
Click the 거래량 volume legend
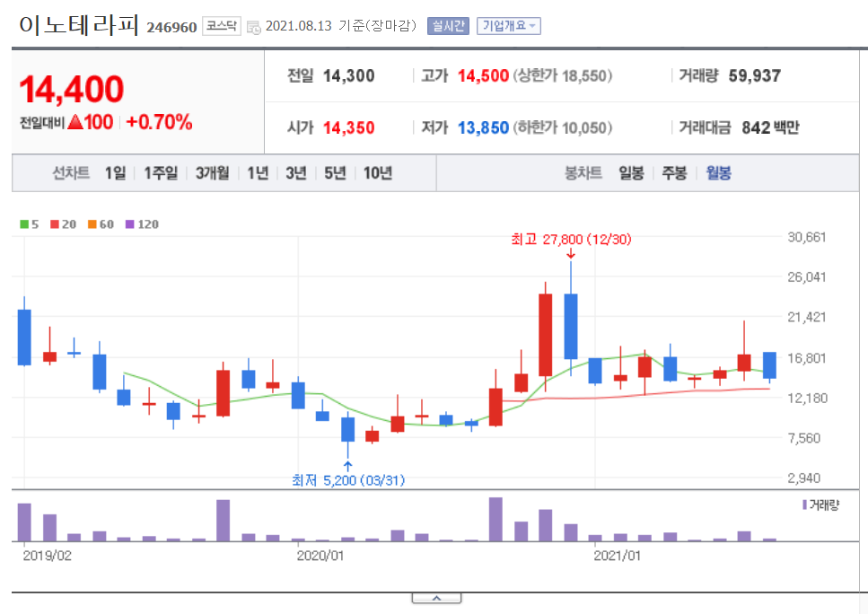point(821,504)
